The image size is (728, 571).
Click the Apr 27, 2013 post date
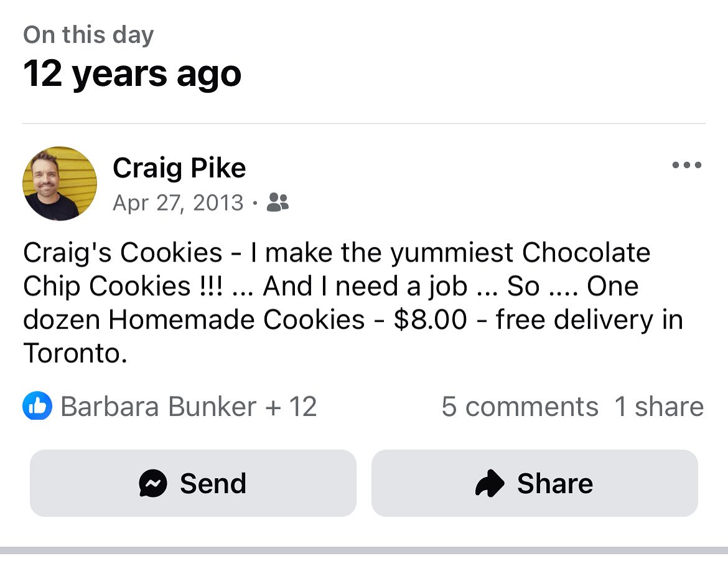[x=178, y=202]
